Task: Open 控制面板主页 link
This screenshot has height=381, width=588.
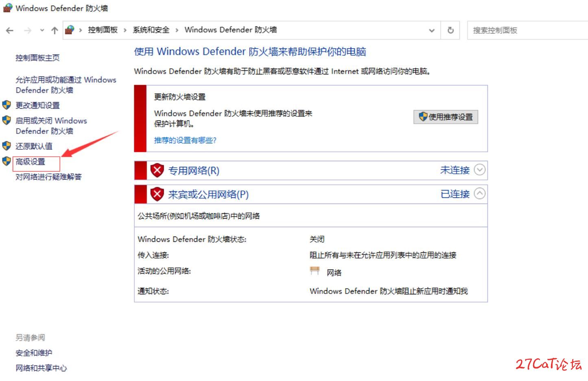Action: [37, 58]
